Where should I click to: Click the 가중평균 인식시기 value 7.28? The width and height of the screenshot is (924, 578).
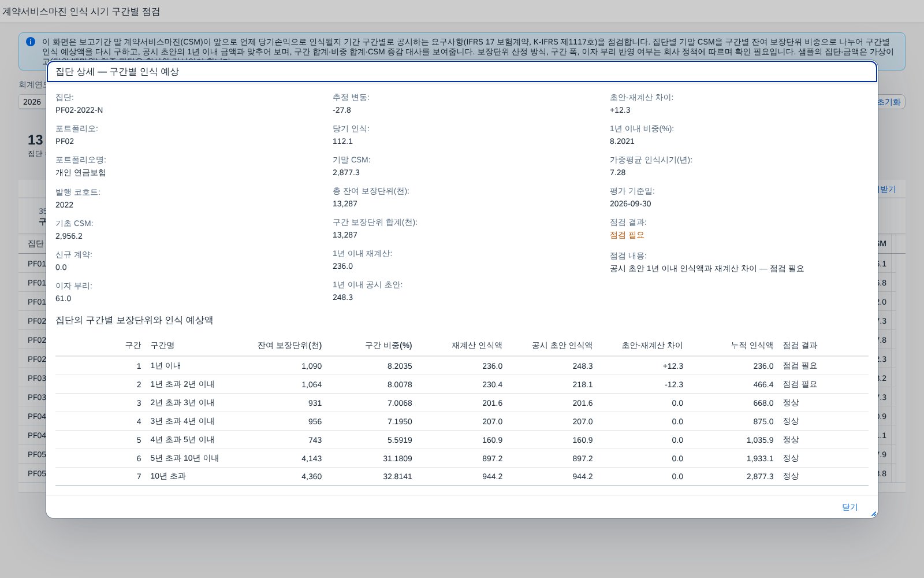[x=617, y=172]
